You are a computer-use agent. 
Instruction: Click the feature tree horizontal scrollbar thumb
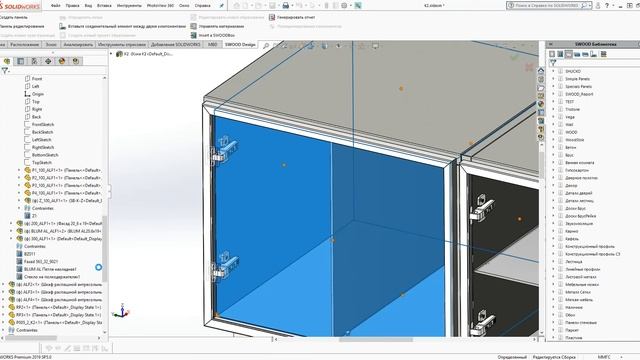coord(31,338)
